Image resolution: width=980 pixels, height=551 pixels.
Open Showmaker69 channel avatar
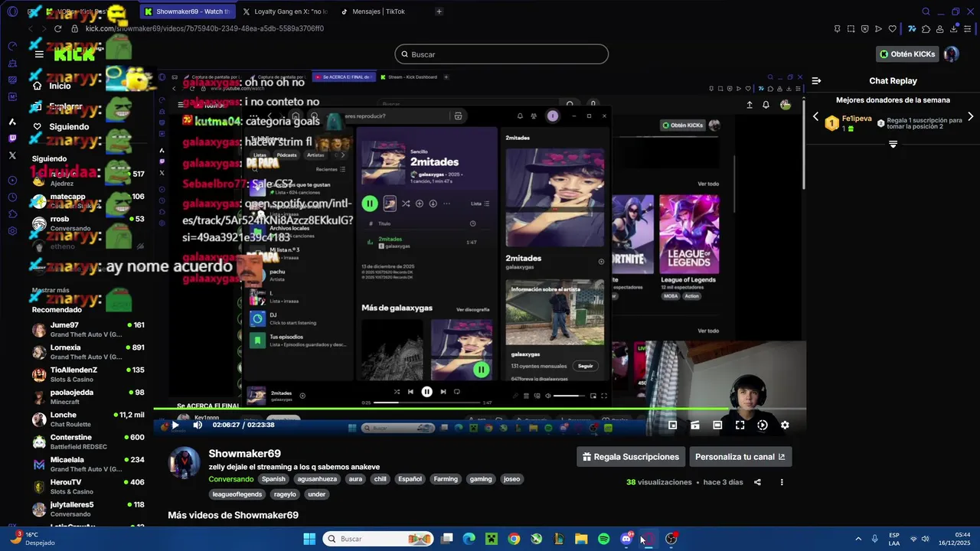point(184,463)
